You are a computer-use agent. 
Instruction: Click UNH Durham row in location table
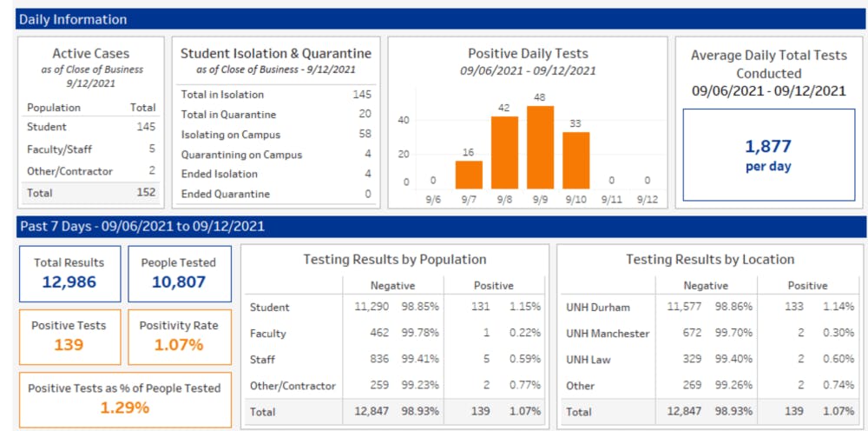tap(709, 307)
